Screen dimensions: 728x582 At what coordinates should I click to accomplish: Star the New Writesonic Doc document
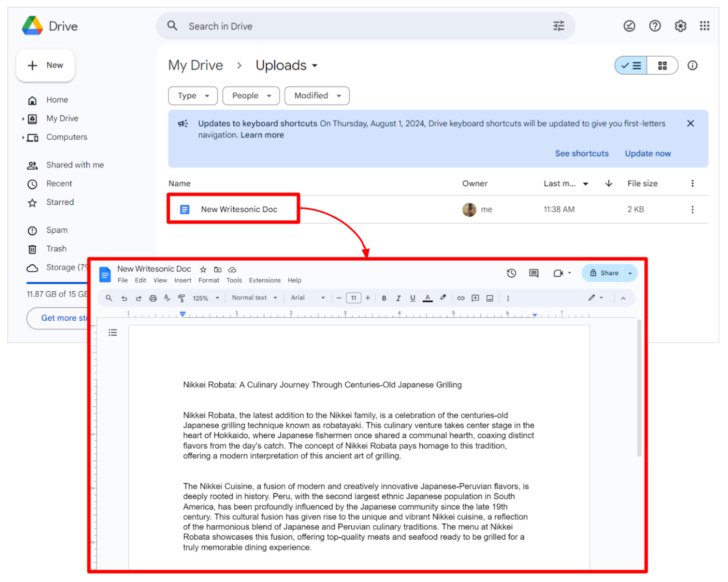pos(203,269)
